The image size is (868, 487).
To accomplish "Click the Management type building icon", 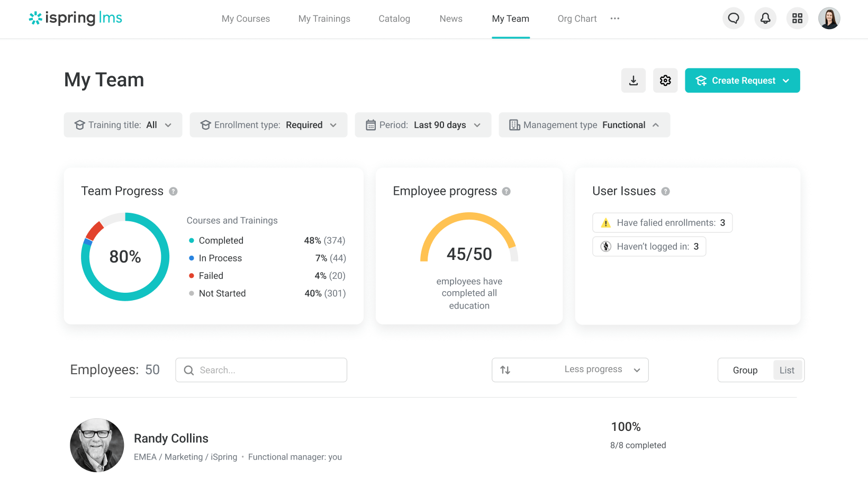I will point(514,125).
